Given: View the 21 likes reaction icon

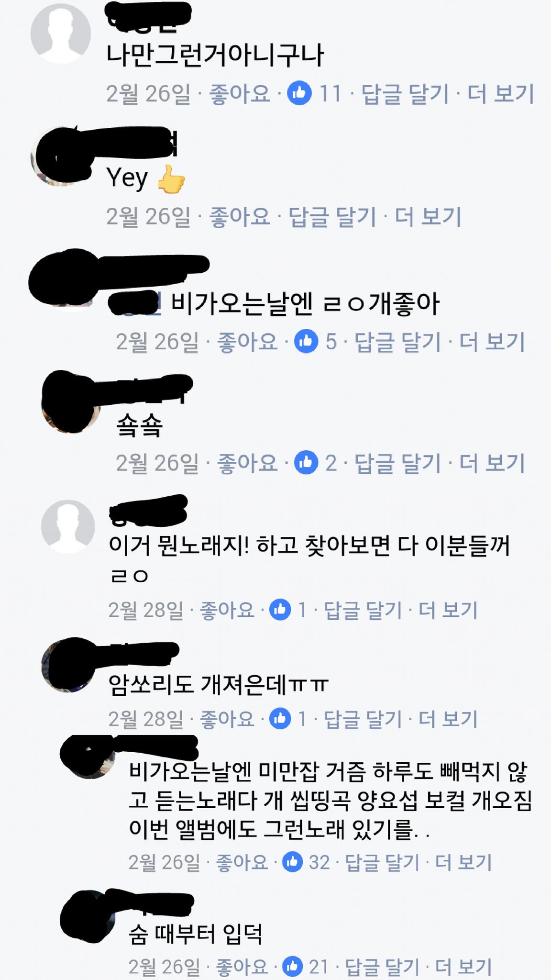Looking at the screenshot, I should pos(292,967).
